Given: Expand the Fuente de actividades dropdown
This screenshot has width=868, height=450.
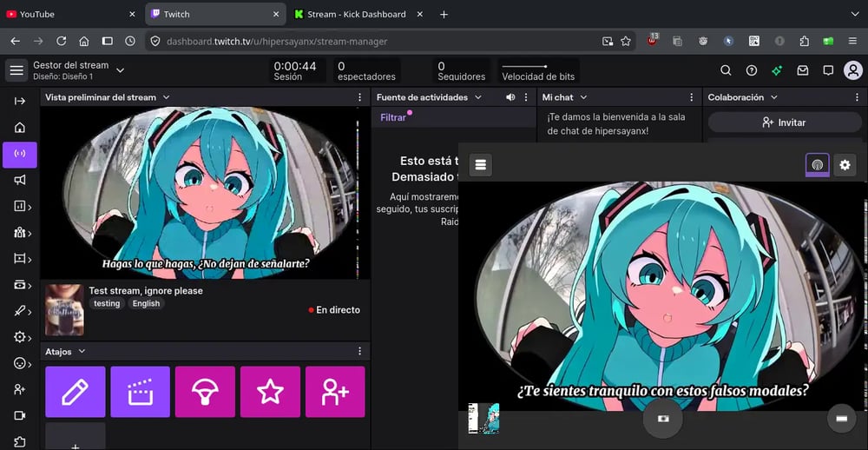Looking at the screenshot, I should [x=478, y=97].
